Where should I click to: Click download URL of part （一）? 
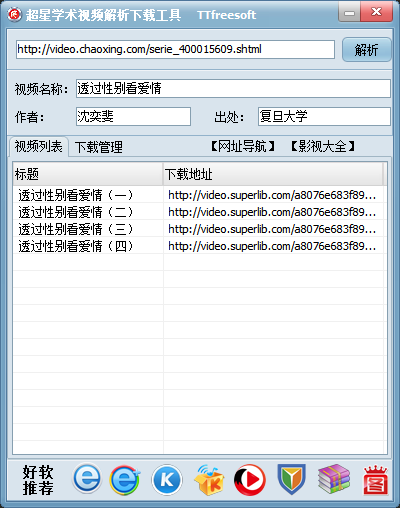(x=272, y=195)
